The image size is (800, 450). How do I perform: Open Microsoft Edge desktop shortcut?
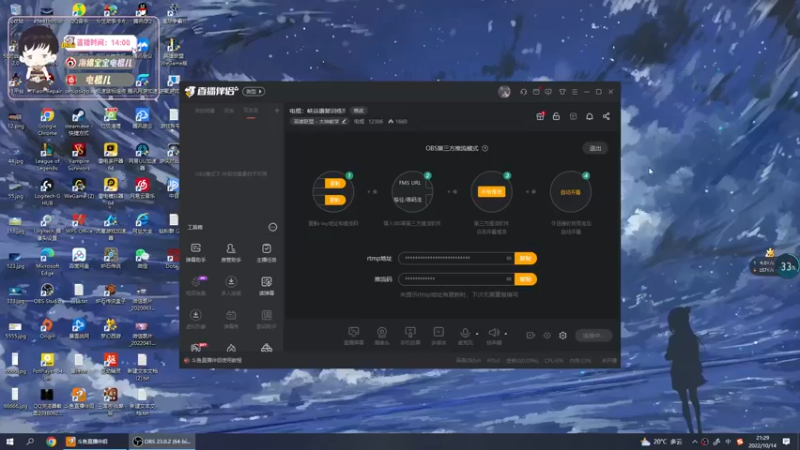coord(47,262)
